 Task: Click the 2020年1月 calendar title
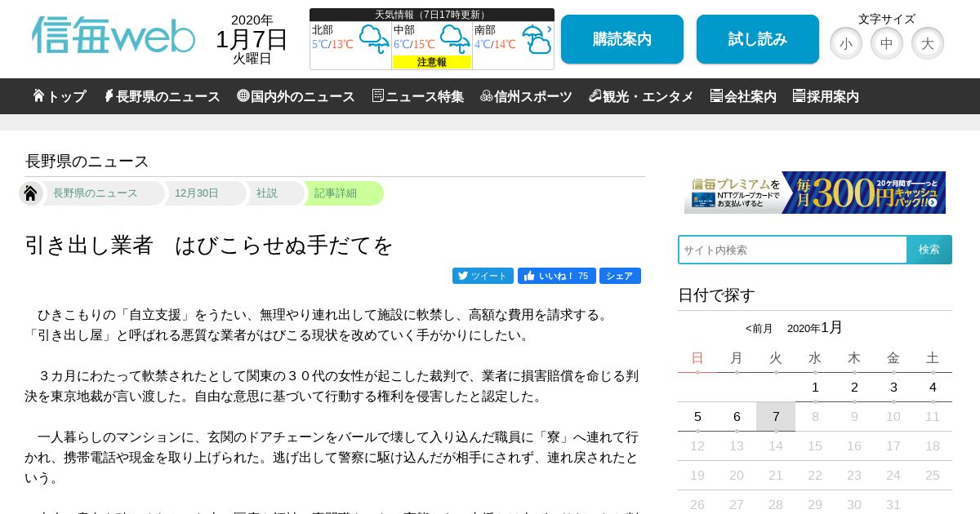[x=815, y=328]
